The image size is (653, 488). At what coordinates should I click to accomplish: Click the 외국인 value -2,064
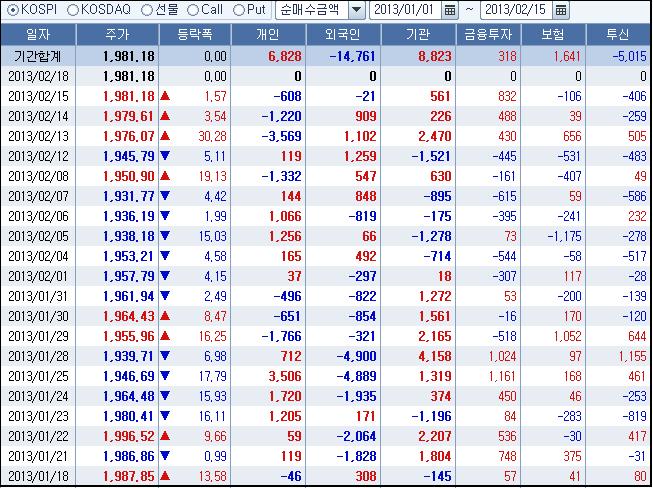tap(356, 436)
